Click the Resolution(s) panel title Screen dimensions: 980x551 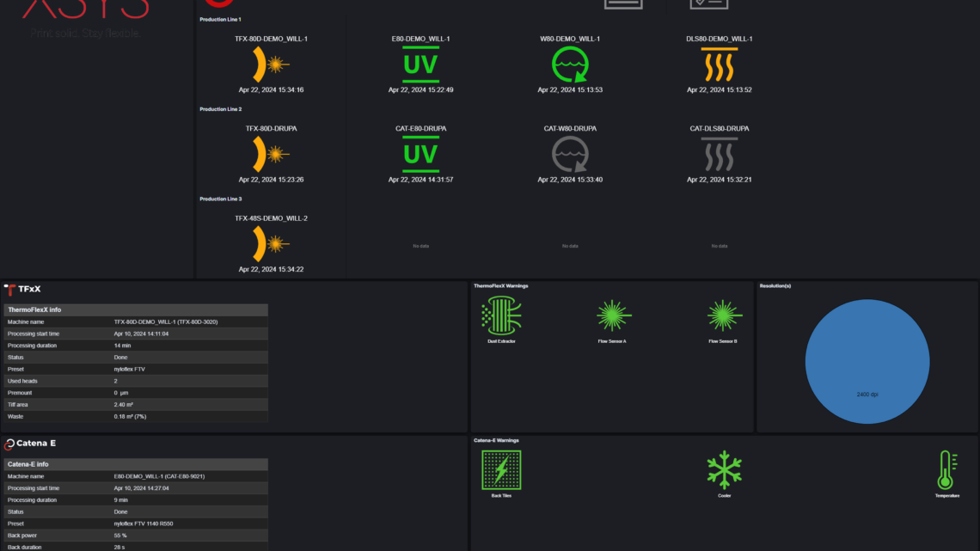[775, 285]
